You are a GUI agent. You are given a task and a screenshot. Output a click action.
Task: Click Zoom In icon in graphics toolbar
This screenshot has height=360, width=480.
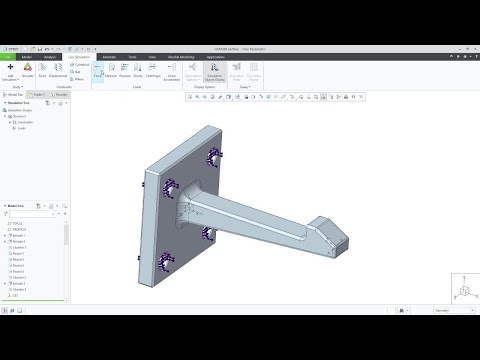coord(197,97)
